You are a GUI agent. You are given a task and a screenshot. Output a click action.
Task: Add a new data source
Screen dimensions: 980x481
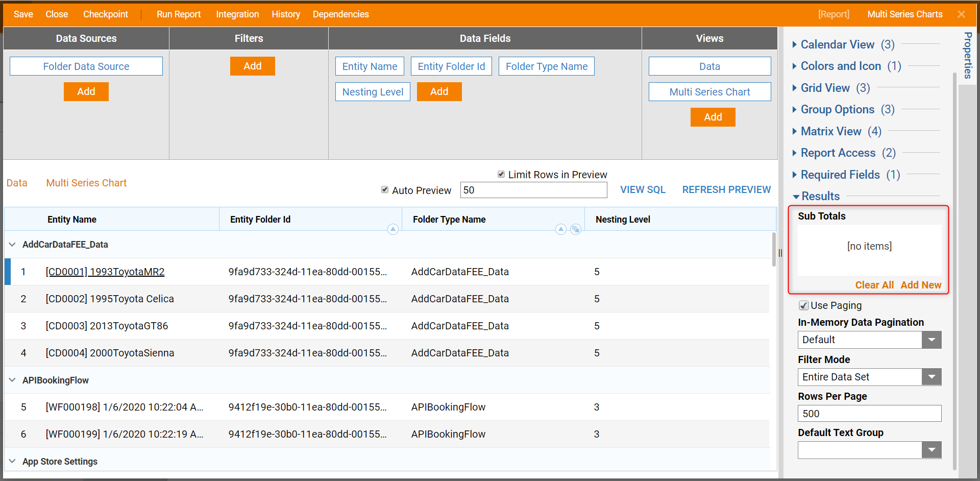click(86, 91)
